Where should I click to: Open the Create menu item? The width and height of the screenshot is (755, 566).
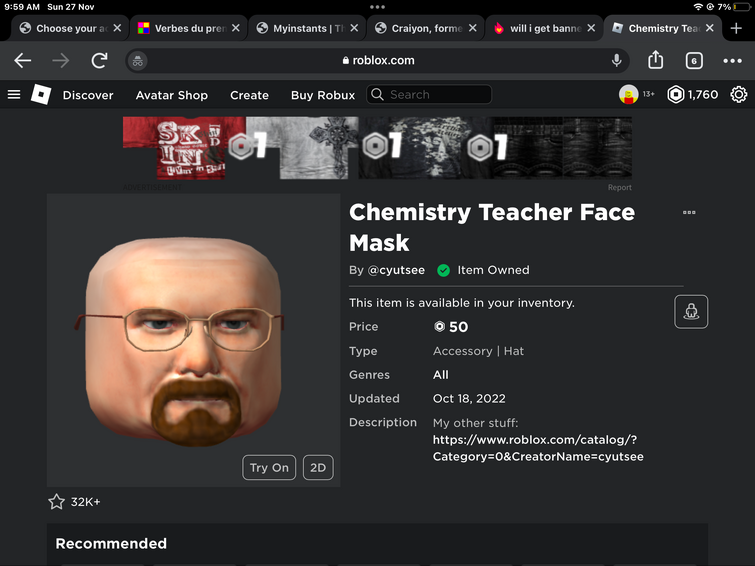(249, 95)
